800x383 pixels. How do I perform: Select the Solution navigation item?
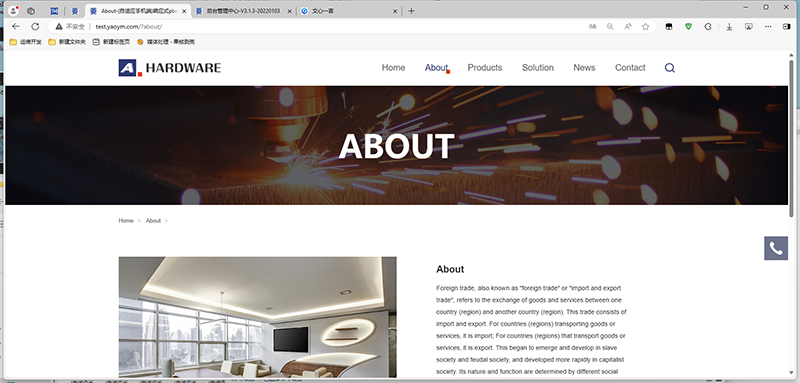pyautogui.click(x=538, y=68)
